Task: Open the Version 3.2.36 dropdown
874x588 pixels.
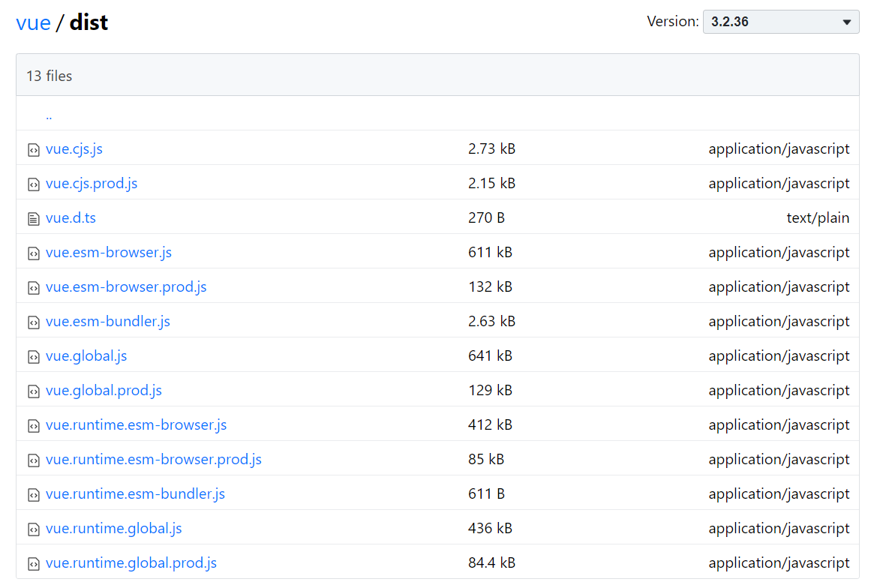Action: 781,22
